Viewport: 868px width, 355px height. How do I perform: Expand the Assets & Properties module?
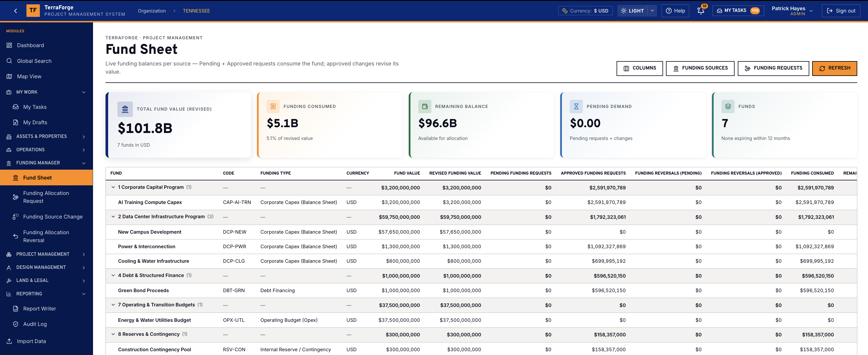47,136
